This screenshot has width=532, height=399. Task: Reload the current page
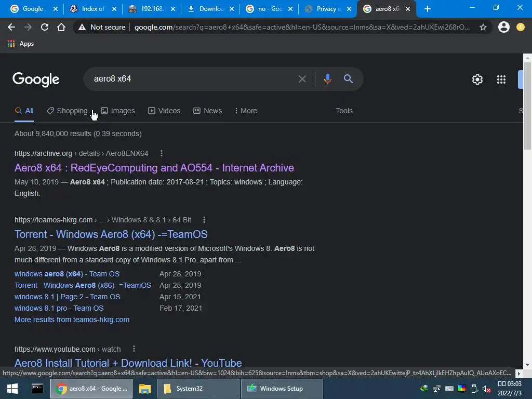pos(45,27)
